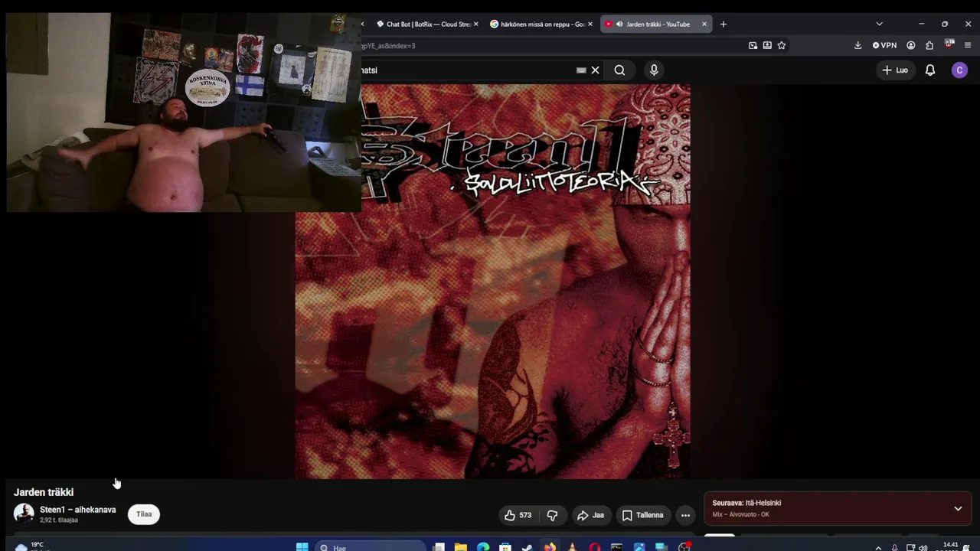The image size is (980, 551).
Task: Open the browser profile account icon
Action: [910, 45]
